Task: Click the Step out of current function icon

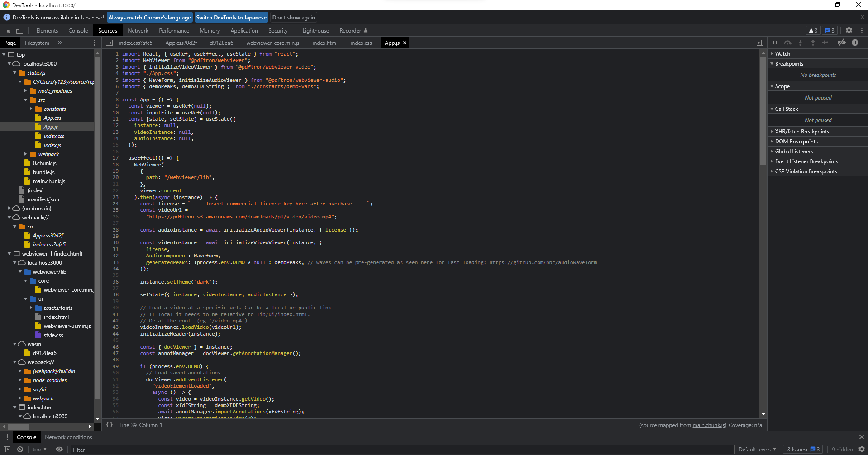Action: coord(813,43)
